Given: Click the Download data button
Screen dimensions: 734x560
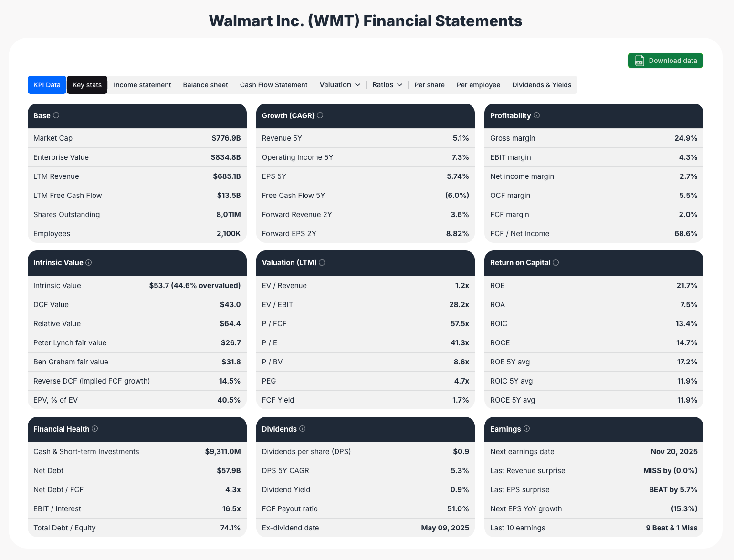Looking at the screenshot, I should point(665,61).
